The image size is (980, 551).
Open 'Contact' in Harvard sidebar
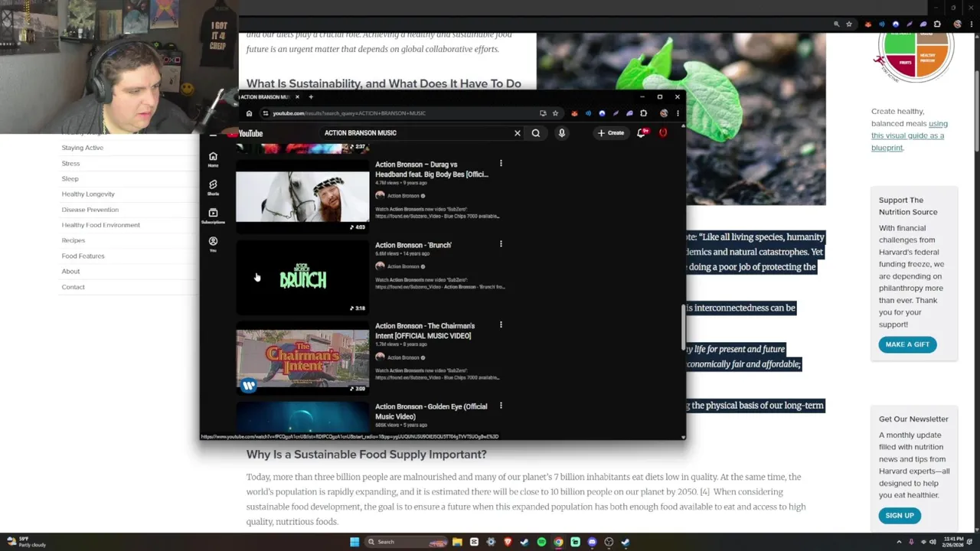point(73,287)
